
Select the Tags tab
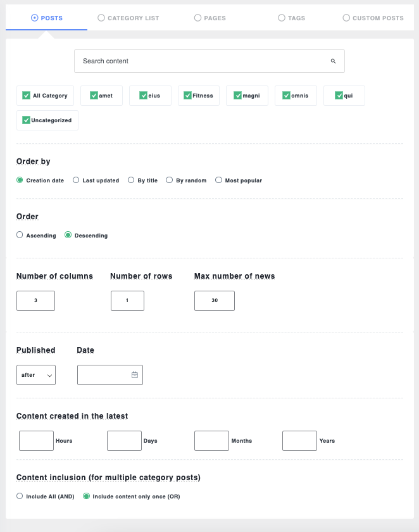pyautogui.click(x=291, y=18)
